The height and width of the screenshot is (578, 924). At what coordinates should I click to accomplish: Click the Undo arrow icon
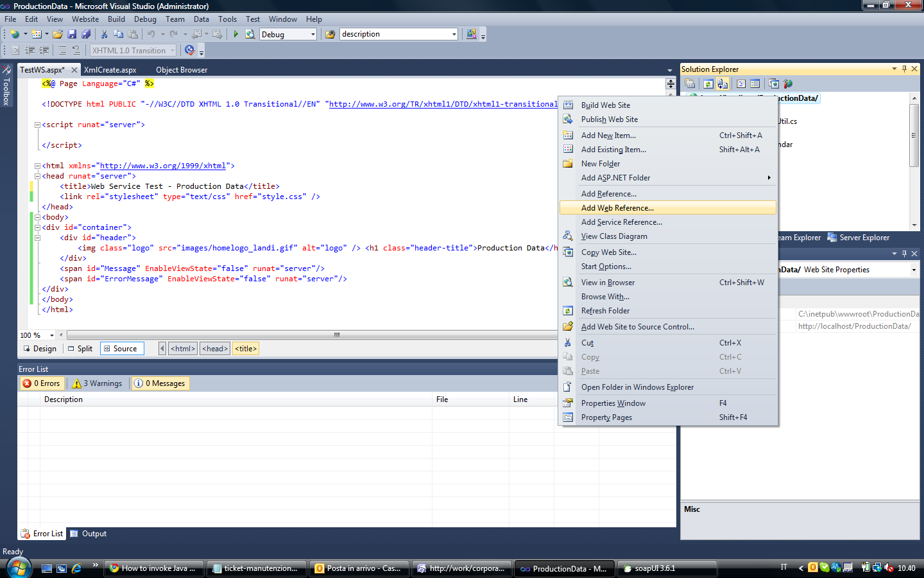coord(151,34)
